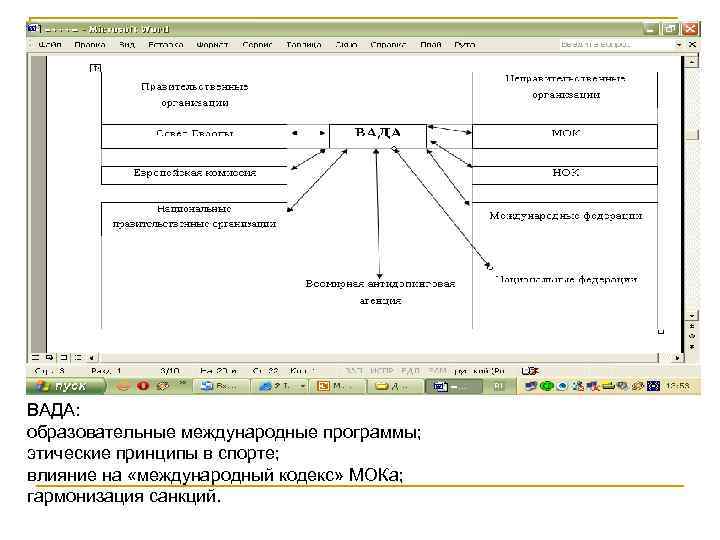Click the taskbar clock
720x540 pixels.
tap(678, 386)
